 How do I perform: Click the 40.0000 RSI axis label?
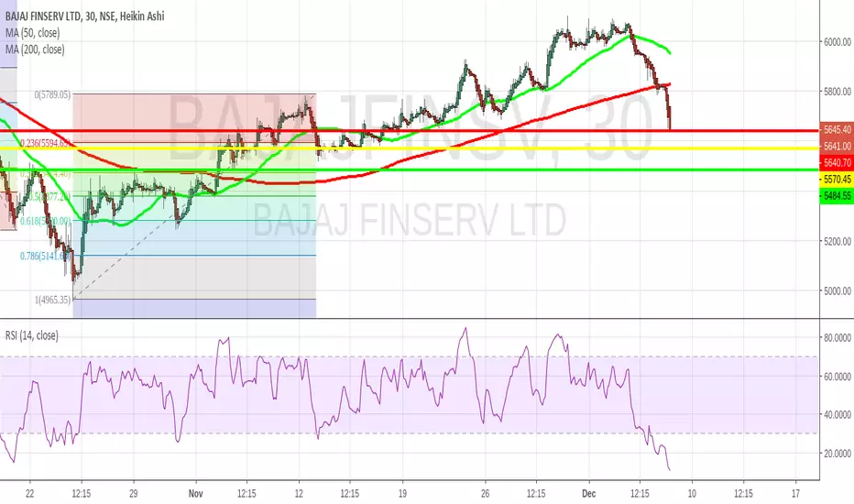click(x=838, y=414)
